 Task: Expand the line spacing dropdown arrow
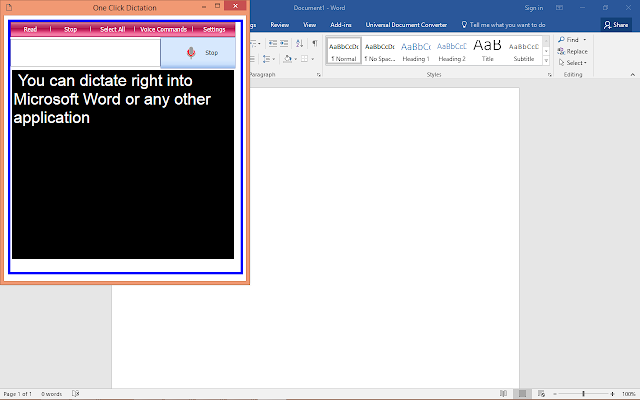[273, 59]
